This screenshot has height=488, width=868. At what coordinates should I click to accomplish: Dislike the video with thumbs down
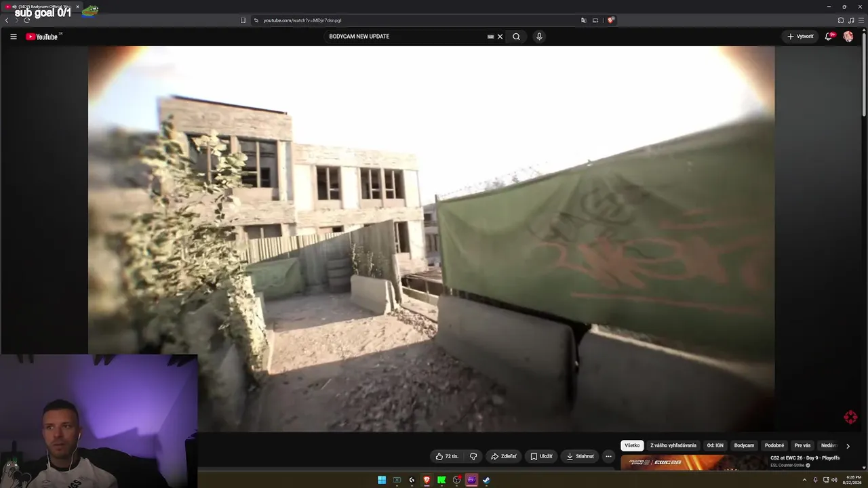coord(473,456)
